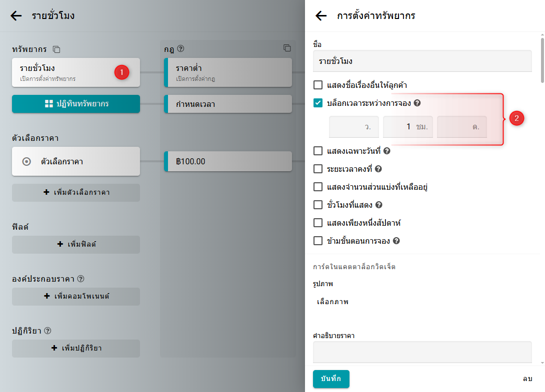
Task: Click back arrow in การตั้งค่าทรัพยากร panel
Action: coord(321,15)
